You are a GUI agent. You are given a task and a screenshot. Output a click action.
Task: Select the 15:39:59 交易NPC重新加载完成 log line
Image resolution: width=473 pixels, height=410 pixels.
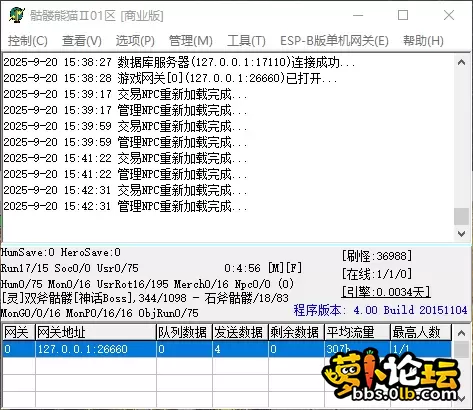[125, 126]
